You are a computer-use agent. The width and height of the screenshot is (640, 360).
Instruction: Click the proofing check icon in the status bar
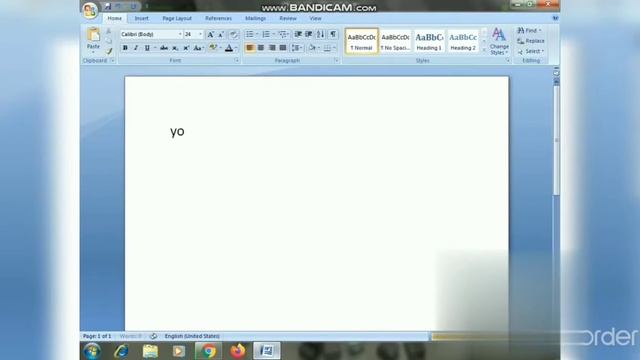(x=153, y=336)
